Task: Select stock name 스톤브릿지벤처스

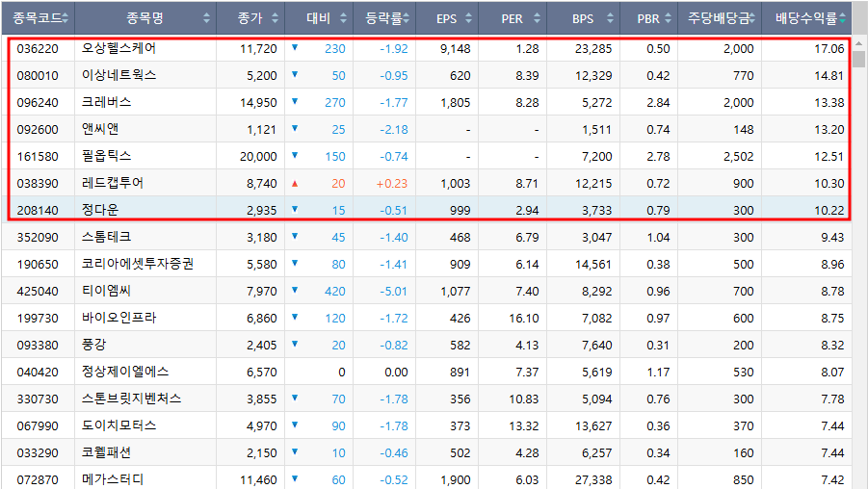Action: click(131, 399)
